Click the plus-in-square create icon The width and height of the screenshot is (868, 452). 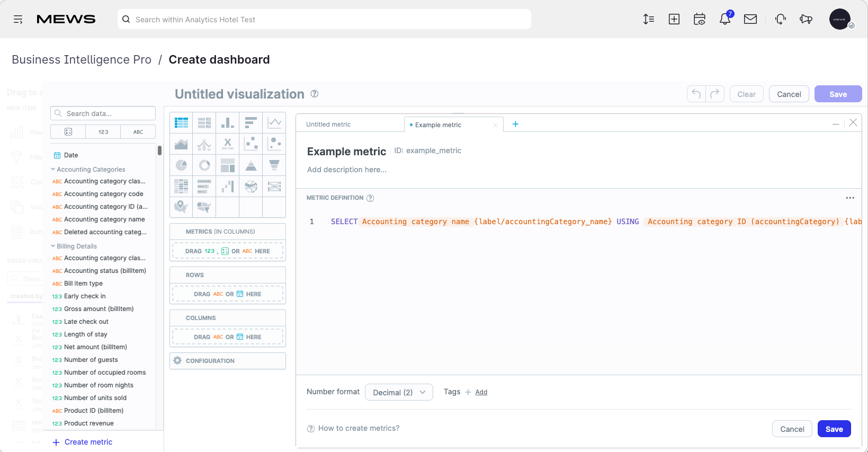pos(674,19)
